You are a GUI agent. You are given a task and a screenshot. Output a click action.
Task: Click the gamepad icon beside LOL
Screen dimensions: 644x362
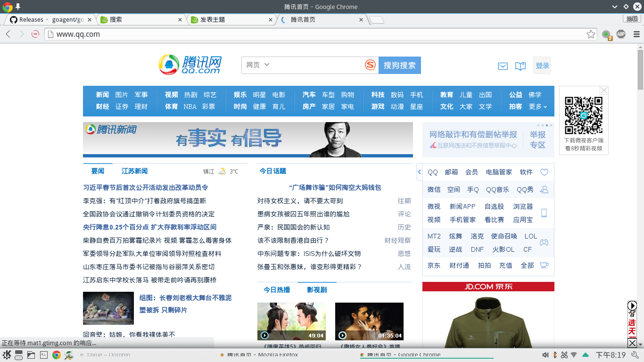point(544,243)
